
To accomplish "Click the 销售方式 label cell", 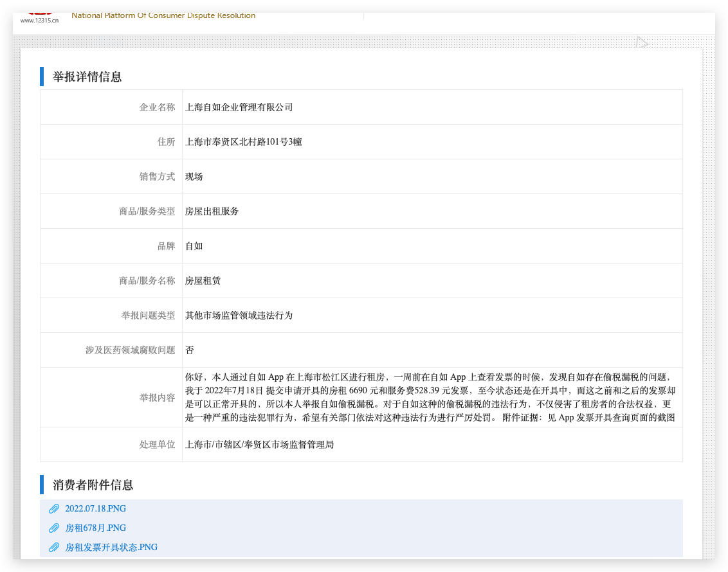I will [111, 177].
